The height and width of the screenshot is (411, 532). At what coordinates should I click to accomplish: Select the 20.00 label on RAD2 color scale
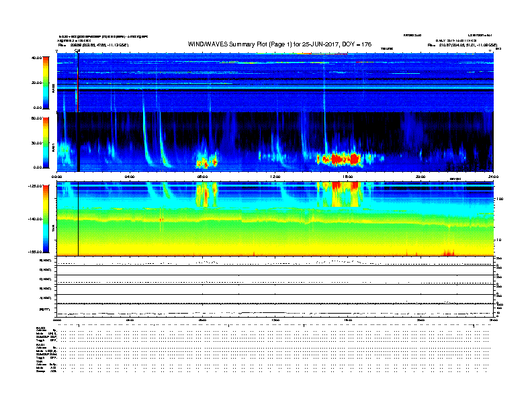[x=36, y=83]
